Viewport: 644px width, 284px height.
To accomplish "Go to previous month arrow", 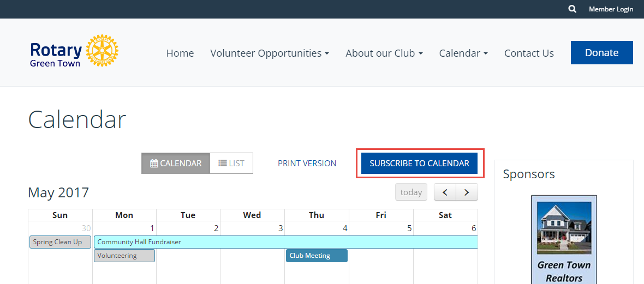I will click(x=445, y=192).
